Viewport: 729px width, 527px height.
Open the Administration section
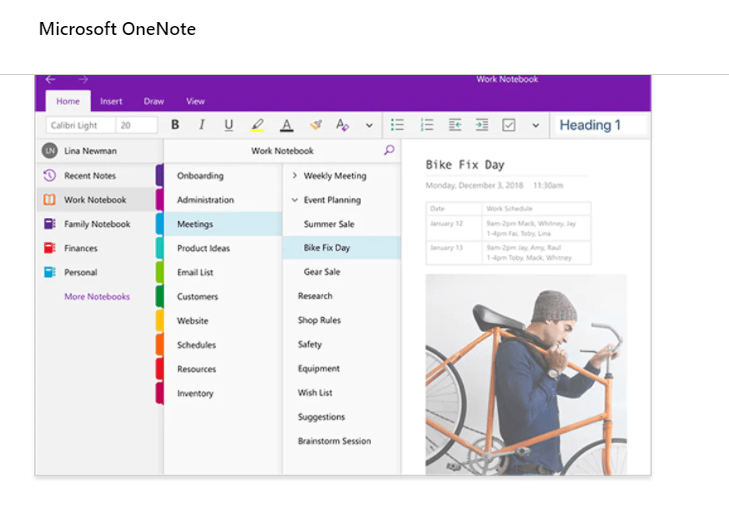pos(222,200)
